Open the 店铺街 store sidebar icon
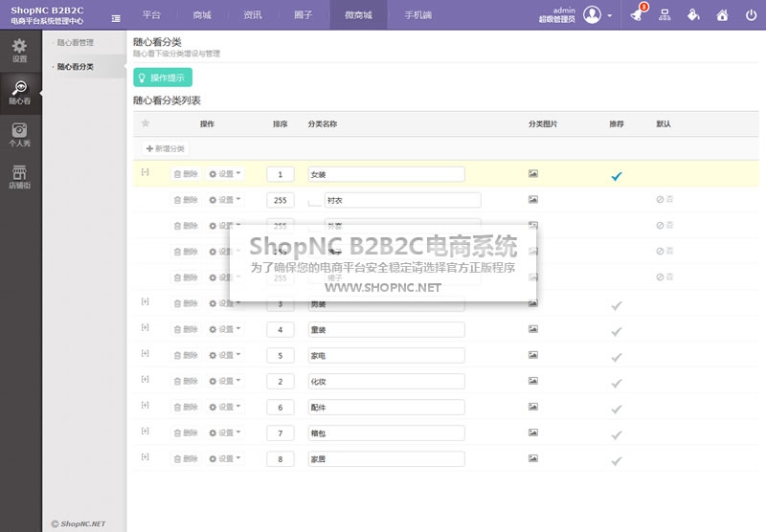Viewport: 766px width, 532px height. [19, 177]
